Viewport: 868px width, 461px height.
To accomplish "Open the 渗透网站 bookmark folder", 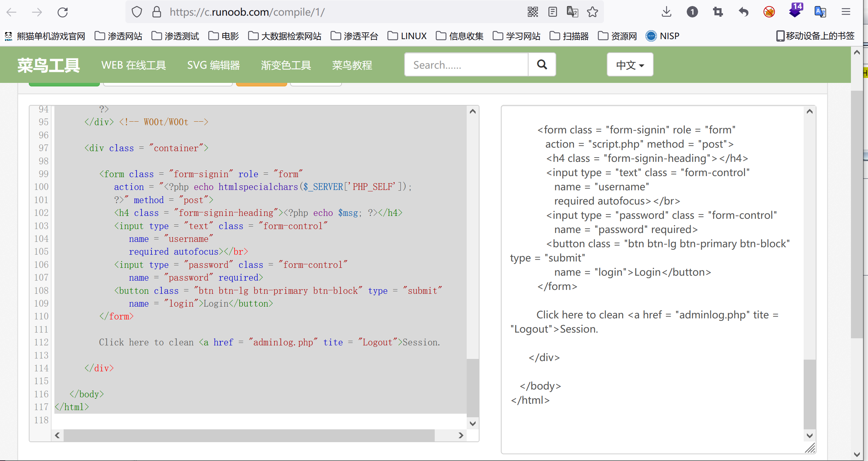I will [118, 36].
